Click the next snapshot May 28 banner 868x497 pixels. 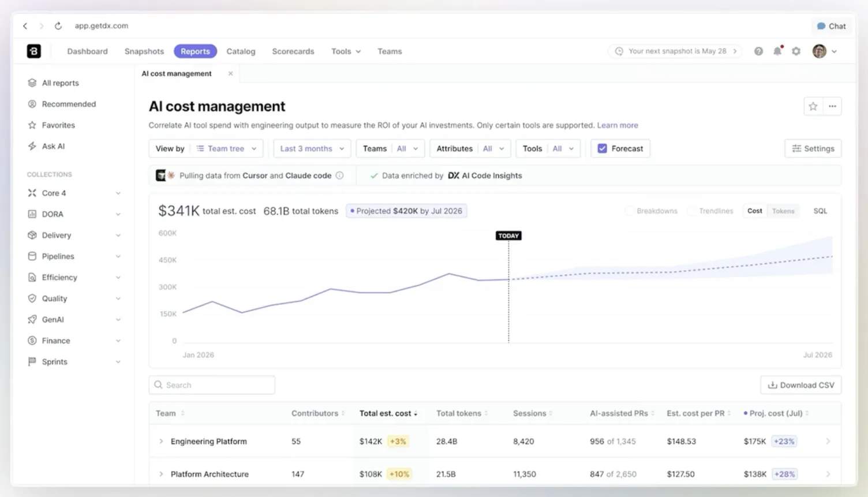(675, 51)
